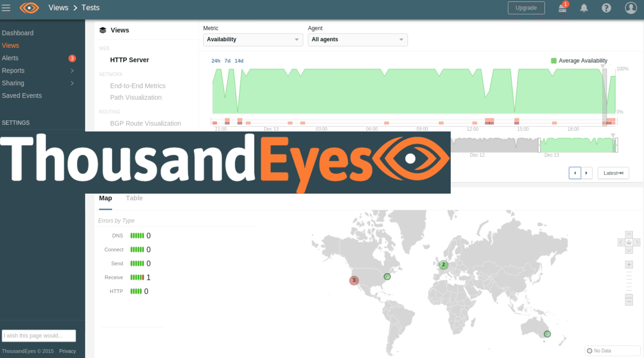Click the Upgrade button

click(x=526, y=8)
